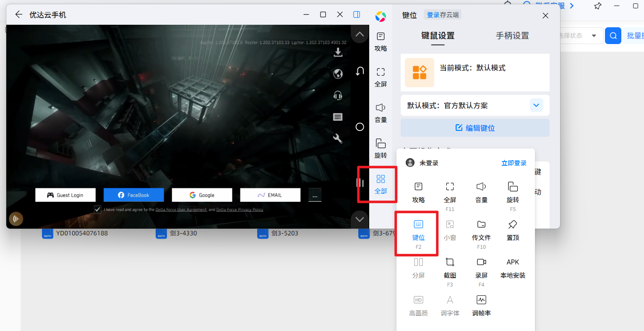The height and width of the screenshot is (331, 644).
Task: Click the 截图 screenshot icon
Action: 450,263
